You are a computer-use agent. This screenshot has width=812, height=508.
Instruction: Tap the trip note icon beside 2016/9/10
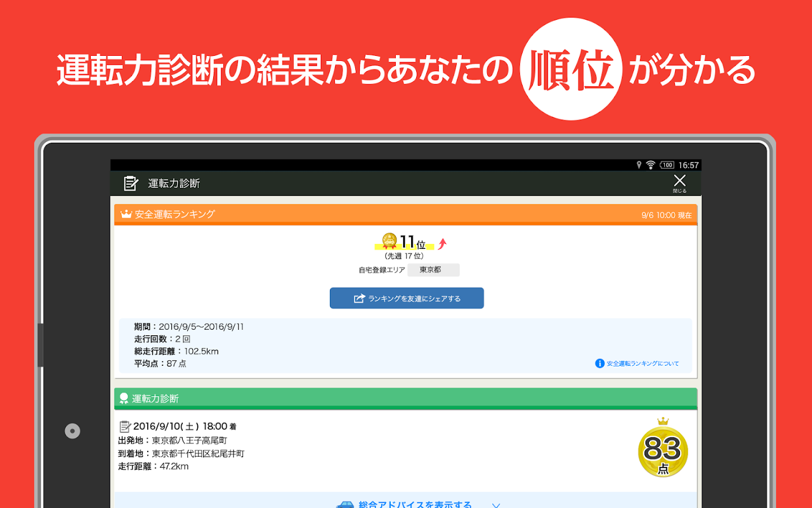tap(125, 427)
